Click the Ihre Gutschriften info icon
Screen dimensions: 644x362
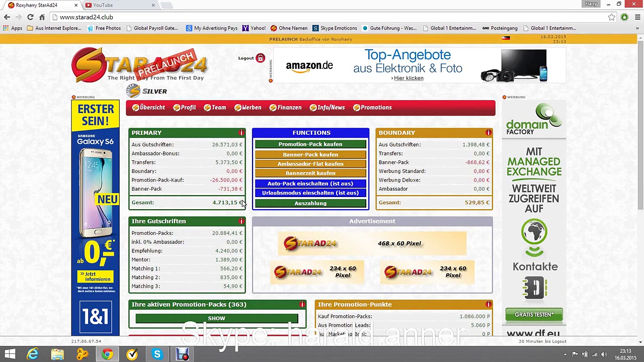(242, 221)
